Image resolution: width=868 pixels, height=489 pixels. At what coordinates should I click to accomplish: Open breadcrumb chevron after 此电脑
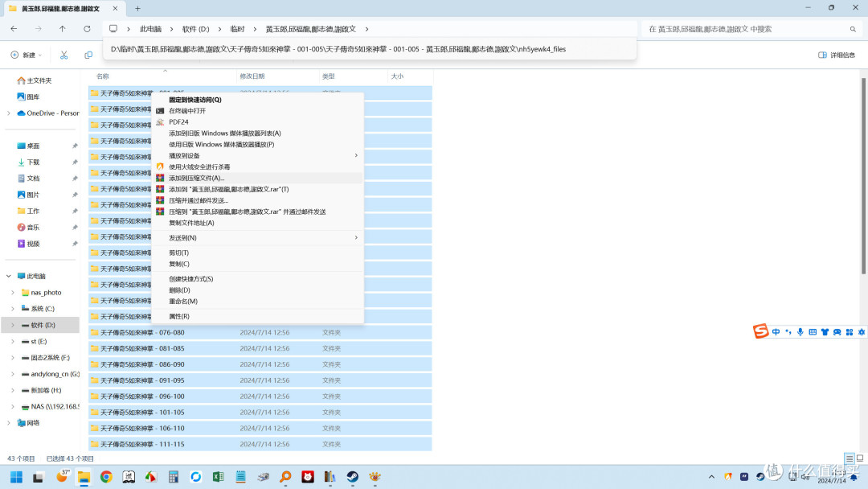point(172,29)
